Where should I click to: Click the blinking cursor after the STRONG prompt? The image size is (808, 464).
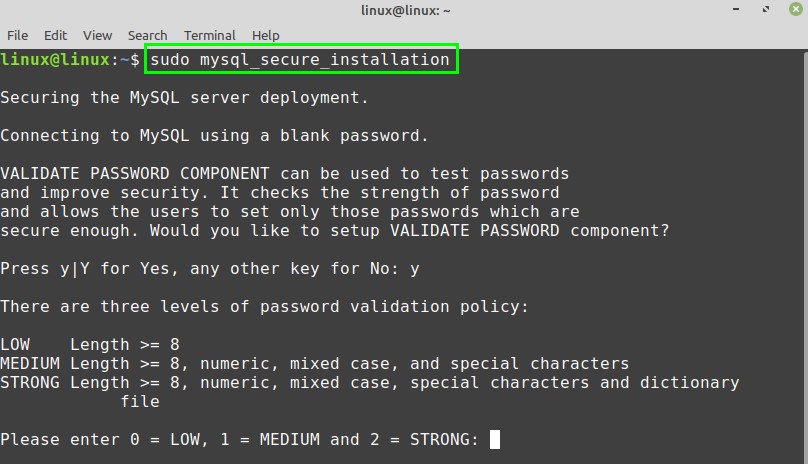pos(495,439)
